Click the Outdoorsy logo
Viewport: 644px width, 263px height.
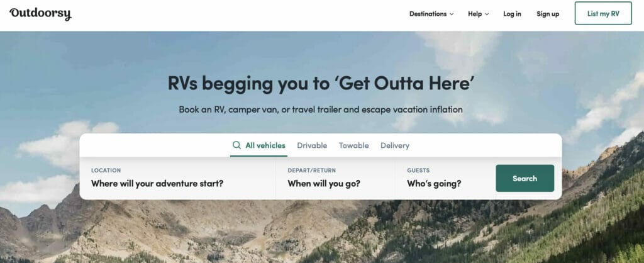point(40,14)
